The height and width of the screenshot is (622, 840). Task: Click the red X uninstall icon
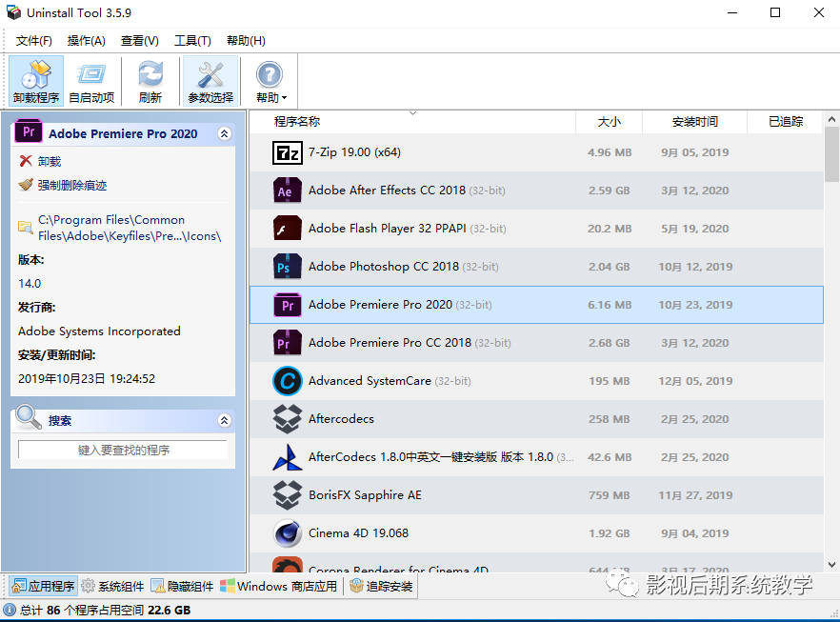(26, 161)
